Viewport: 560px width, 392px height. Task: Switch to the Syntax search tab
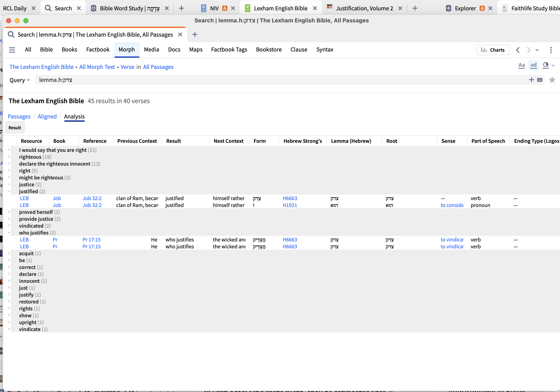point(325,50)
